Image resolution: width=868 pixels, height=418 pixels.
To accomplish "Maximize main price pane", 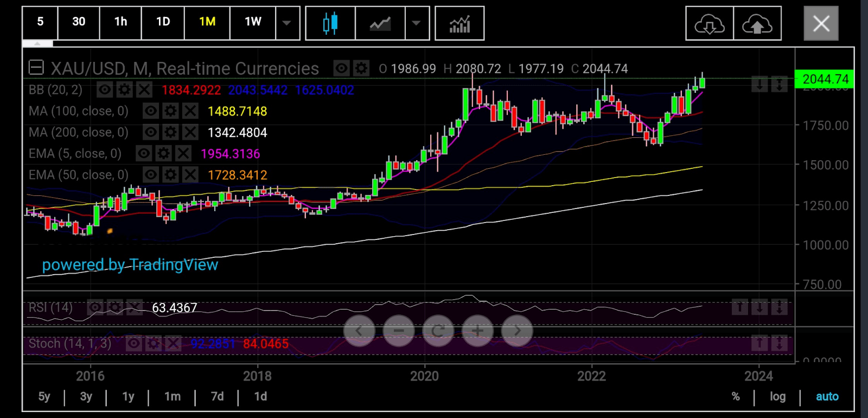I will point(779,85).
